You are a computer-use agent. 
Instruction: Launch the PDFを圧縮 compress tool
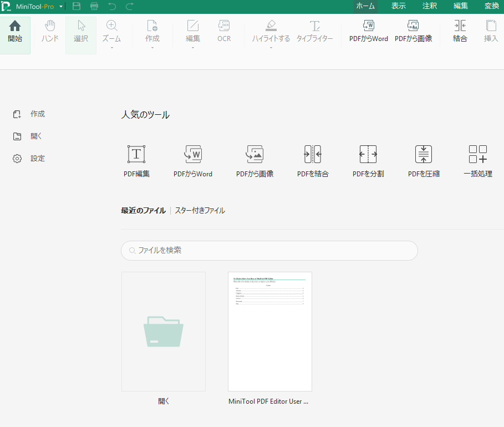424,161
